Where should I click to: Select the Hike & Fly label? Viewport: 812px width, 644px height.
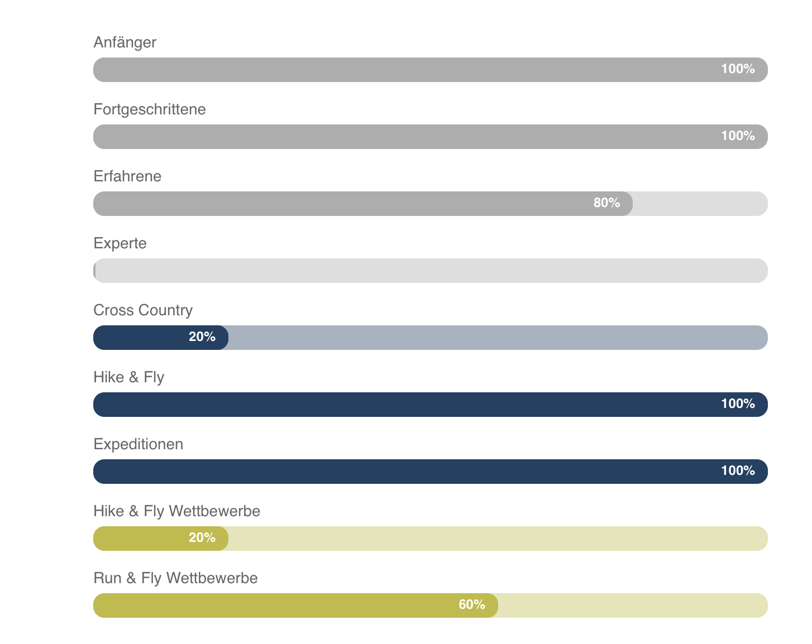(x=129, y=377)
